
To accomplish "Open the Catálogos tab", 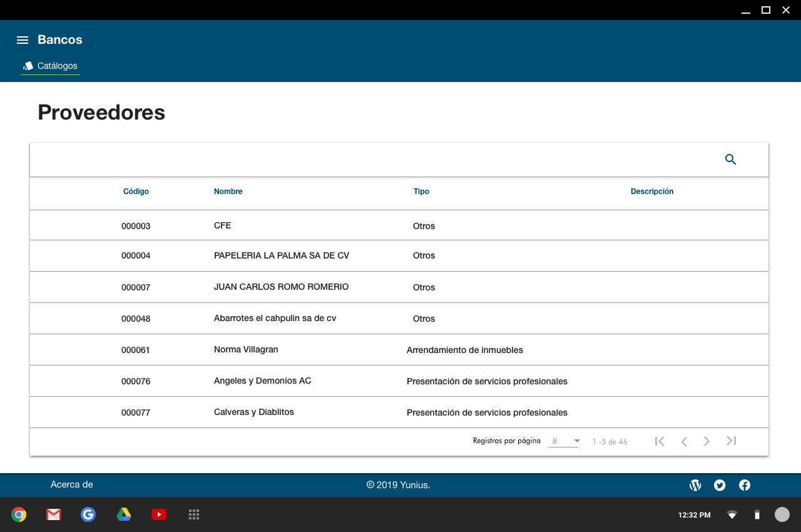I will tap(51, 66).
